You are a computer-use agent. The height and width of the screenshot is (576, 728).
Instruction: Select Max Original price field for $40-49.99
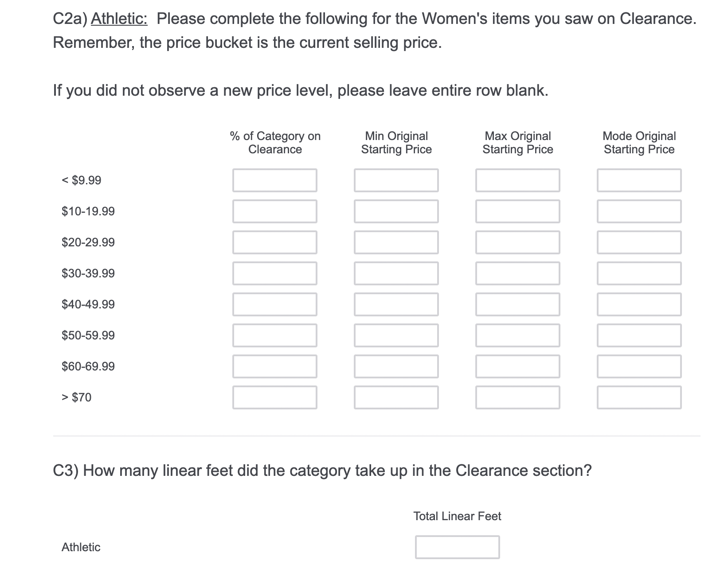click(x=517, y=304)
